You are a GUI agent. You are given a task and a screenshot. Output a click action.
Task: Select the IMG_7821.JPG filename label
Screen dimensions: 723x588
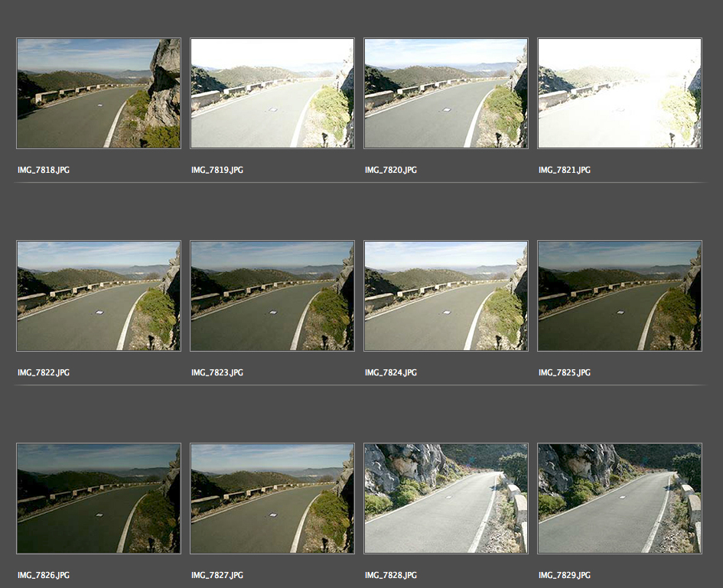(565, 170)
